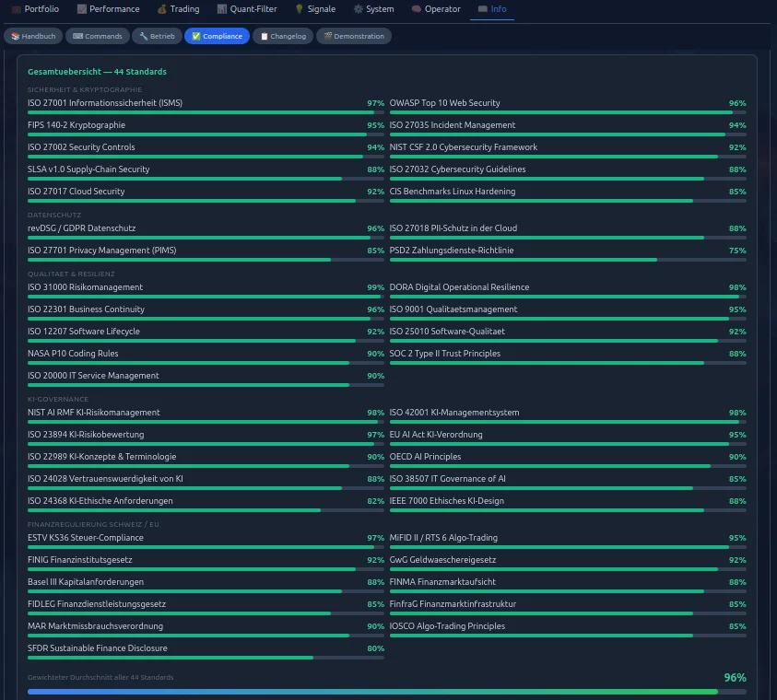Viewport: 777px width, 700px height.
Task: Open the Changelog sub-tab
Action: [x=283, y=36]
